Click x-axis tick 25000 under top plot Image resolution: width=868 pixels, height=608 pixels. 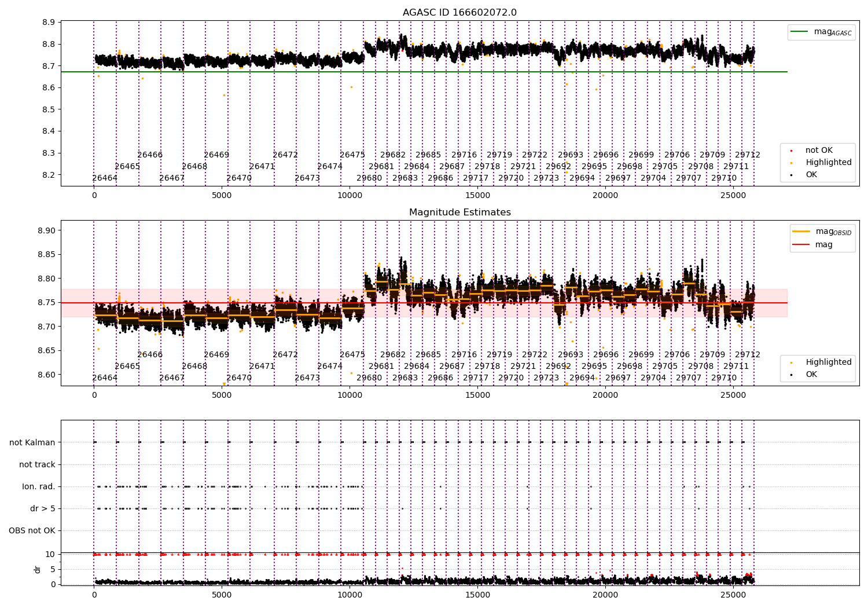(733, 196)
